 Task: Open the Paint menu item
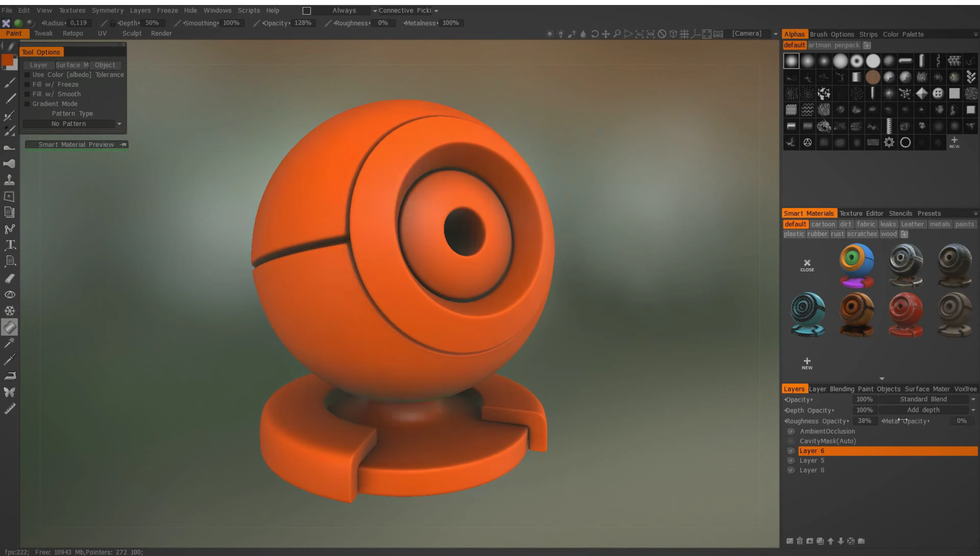[13, 33]
